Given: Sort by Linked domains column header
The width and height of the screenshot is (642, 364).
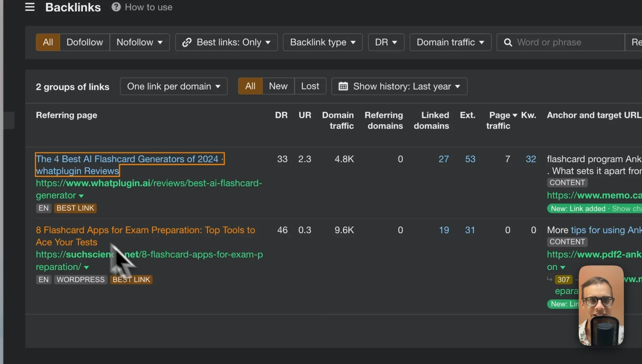Looking at the screenshot, I should (431, 120).
